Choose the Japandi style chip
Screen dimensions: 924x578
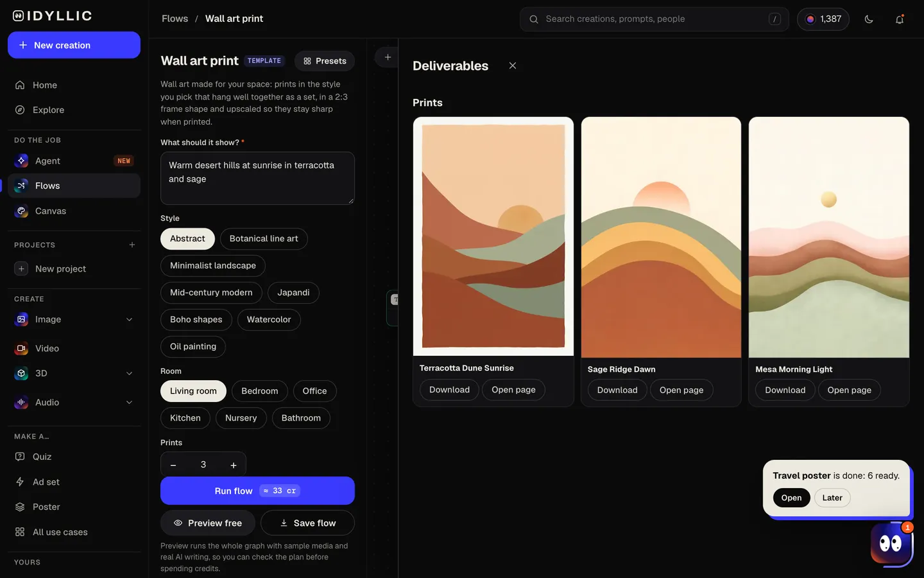pyautogui.click(x=293, y=292)
